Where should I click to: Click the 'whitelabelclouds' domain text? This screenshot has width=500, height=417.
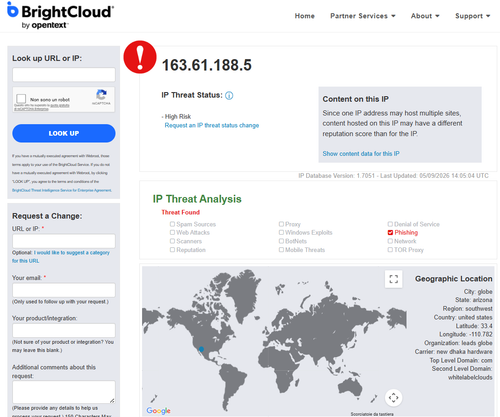pyautogui.click(x=470, y=378)
